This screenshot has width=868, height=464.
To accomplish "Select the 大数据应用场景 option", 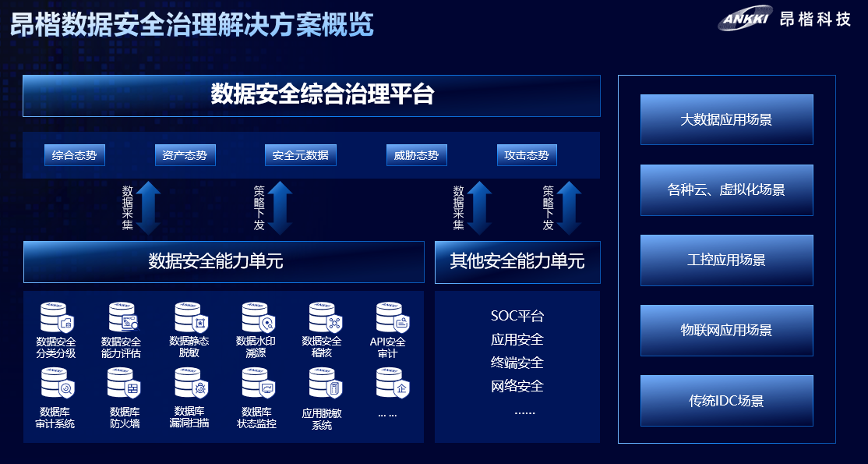I will (726, 119).
